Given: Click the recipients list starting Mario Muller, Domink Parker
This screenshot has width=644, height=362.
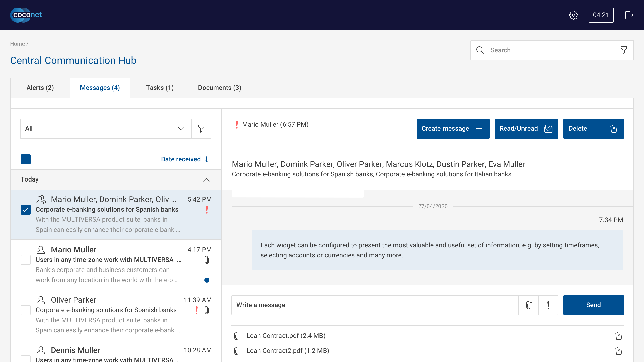Looking at the screenshot, I should tap(379, 164).
